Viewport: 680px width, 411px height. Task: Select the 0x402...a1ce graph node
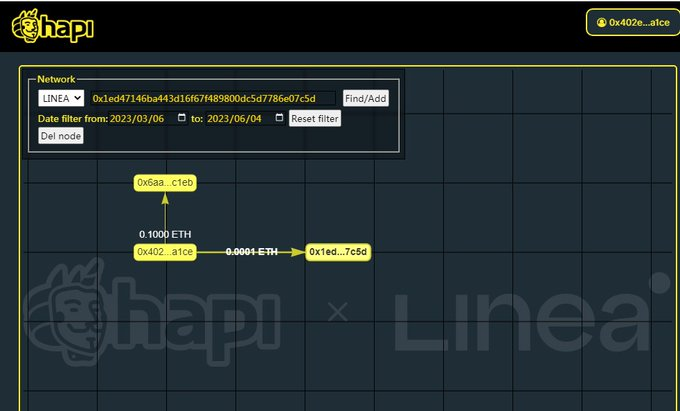point(165,252)
